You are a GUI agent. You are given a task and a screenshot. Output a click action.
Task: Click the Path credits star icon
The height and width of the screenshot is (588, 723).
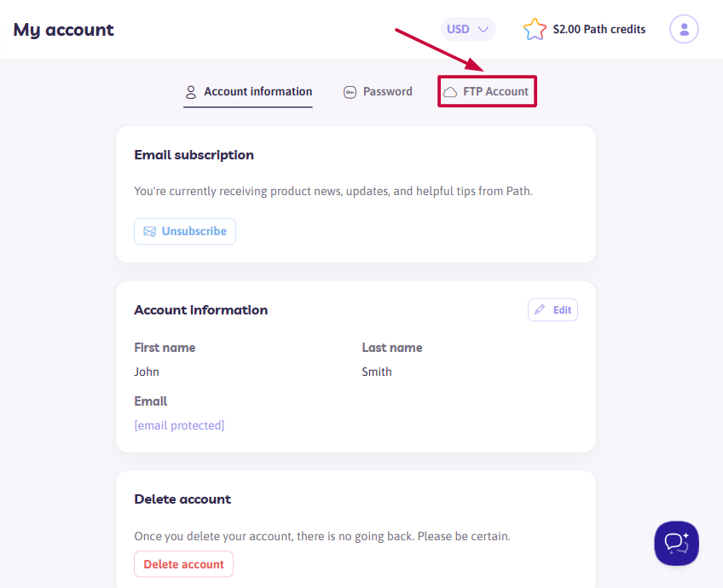click(x=535, y=29)
